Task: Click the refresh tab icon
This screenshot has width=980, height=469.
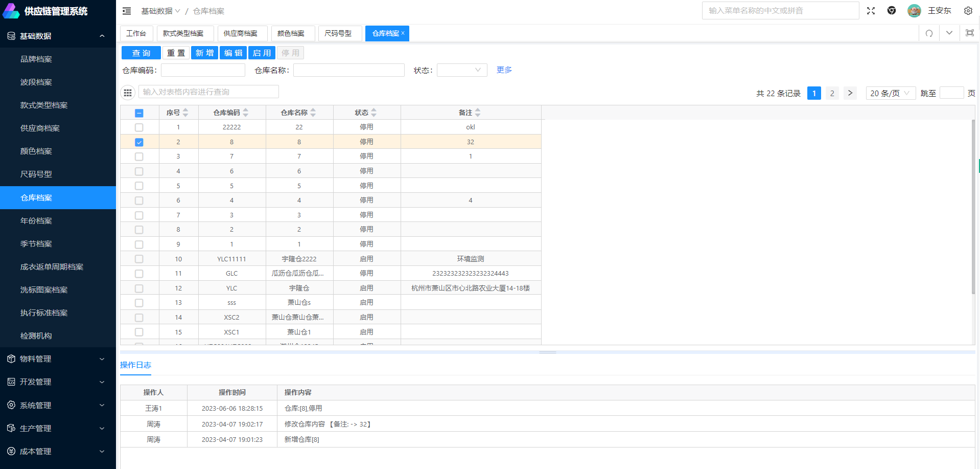Action: 929,33
